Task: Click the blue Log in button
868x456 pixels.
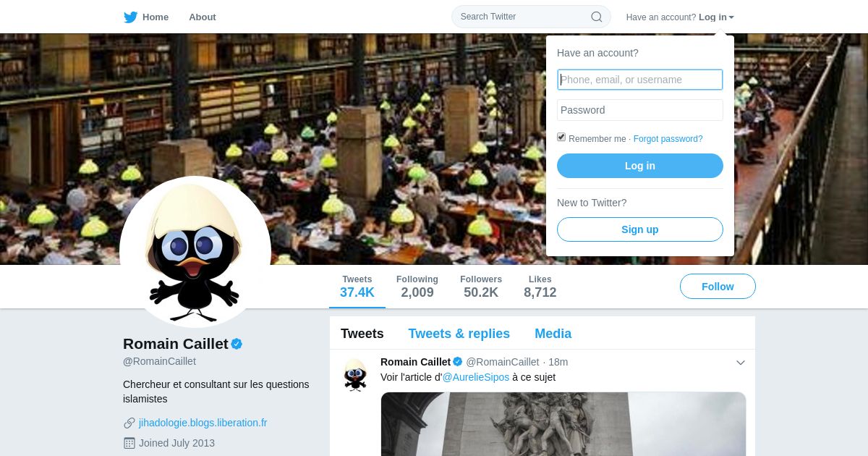Action: (x=640, y=166)
